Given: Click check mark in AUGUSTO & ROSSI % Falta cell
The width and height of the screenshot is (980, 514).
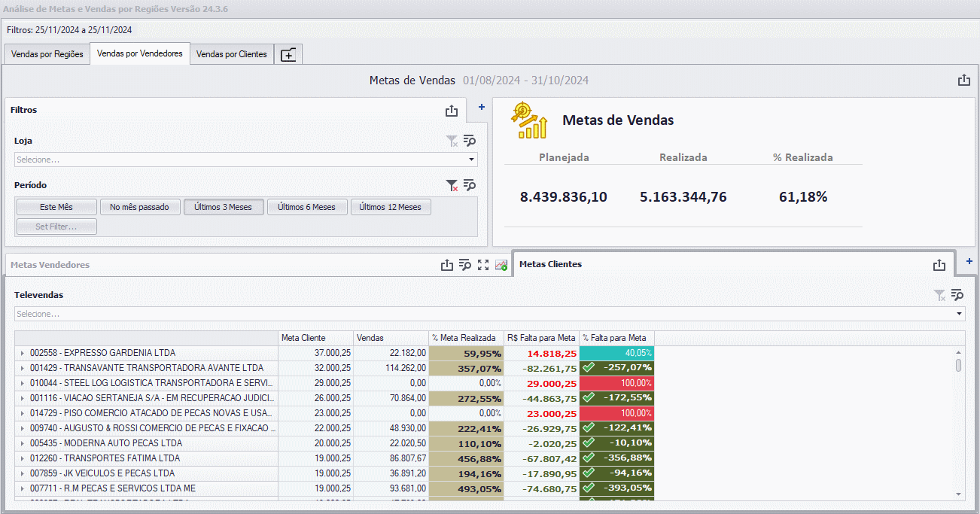Looking at the screenshot, I should tap(589, 427).
